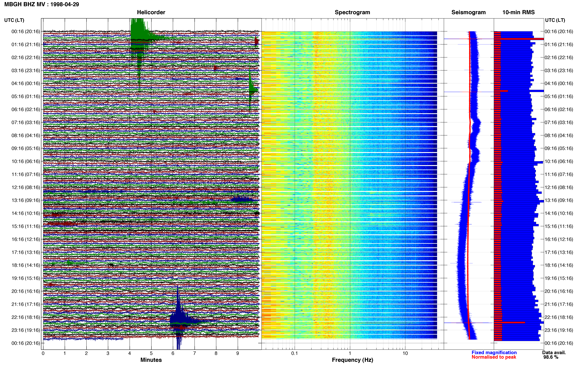Screen dimensions: 588x368
Task: Click the 'Minutes' x-axis label
Action: [151, 360]
